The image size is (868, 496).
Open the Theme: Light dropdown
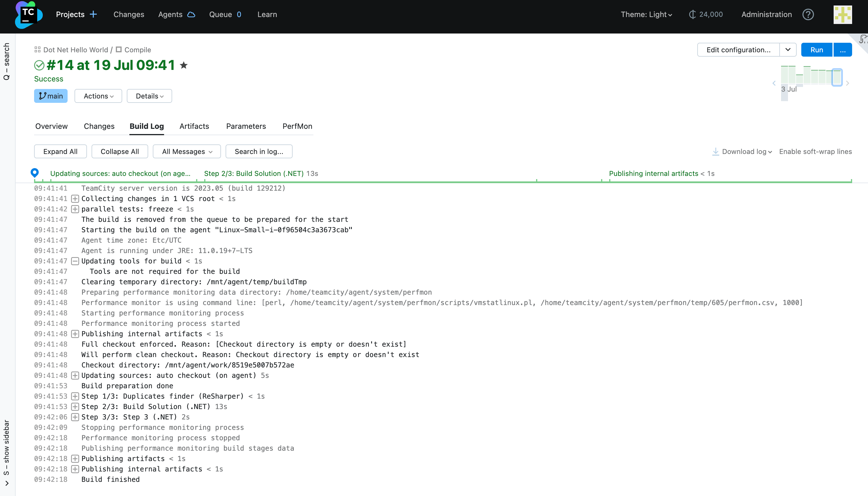click(646, 14)
